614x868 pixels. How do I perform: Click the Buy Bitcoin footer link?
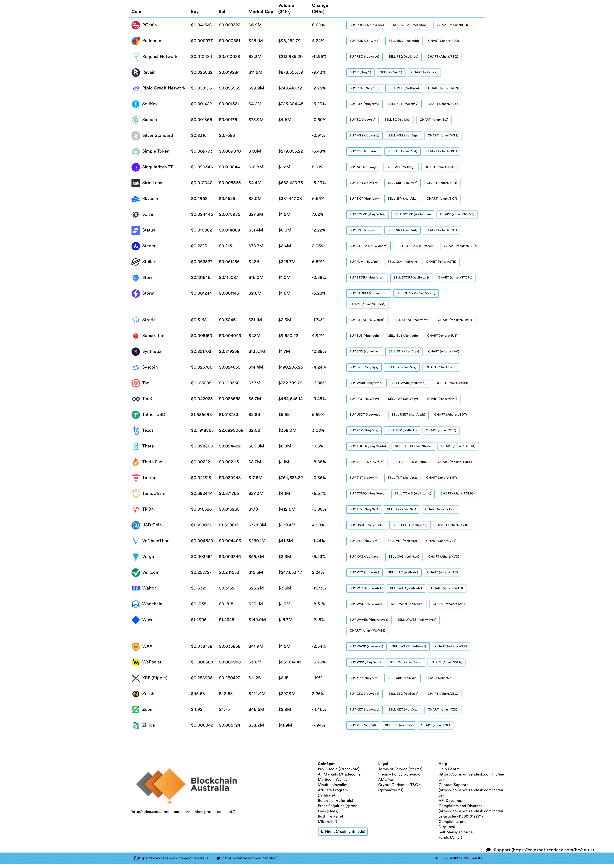(x=338, y=769)
